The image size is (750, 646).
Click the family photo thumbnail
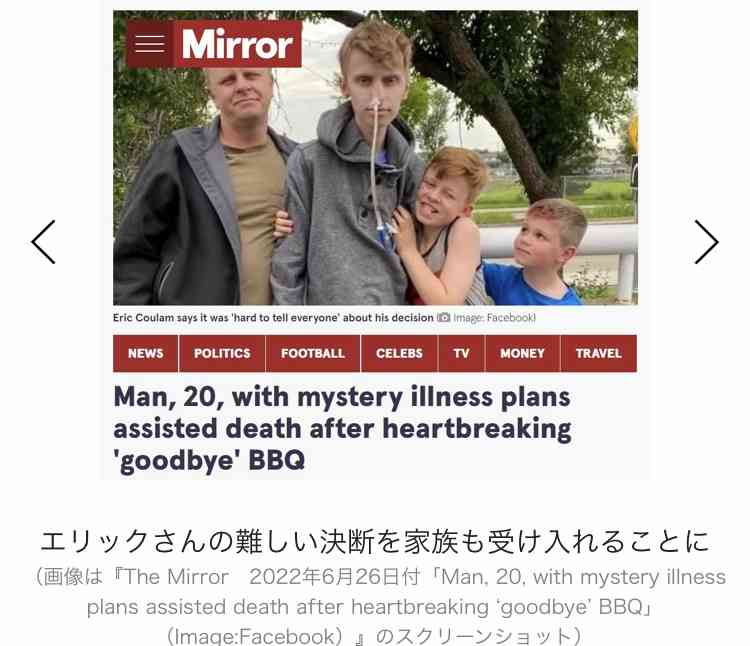[x=375, y=158]
